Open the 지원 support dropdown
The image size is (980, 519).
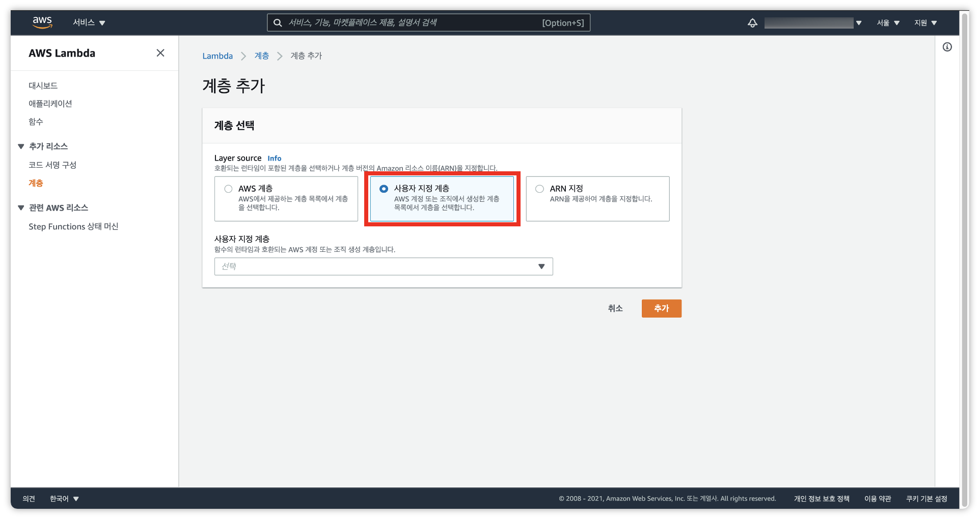click(x=925, y=23)
